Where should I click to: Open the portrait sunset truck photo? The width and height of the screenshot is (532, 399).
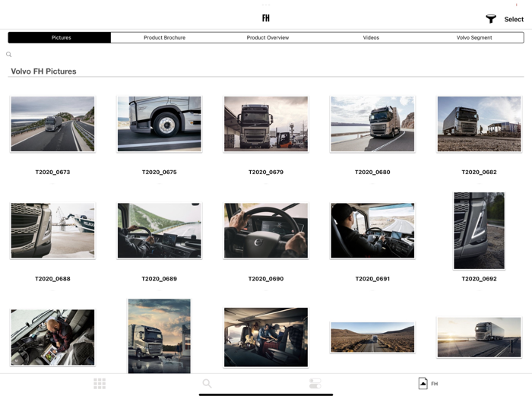point(159,336)
